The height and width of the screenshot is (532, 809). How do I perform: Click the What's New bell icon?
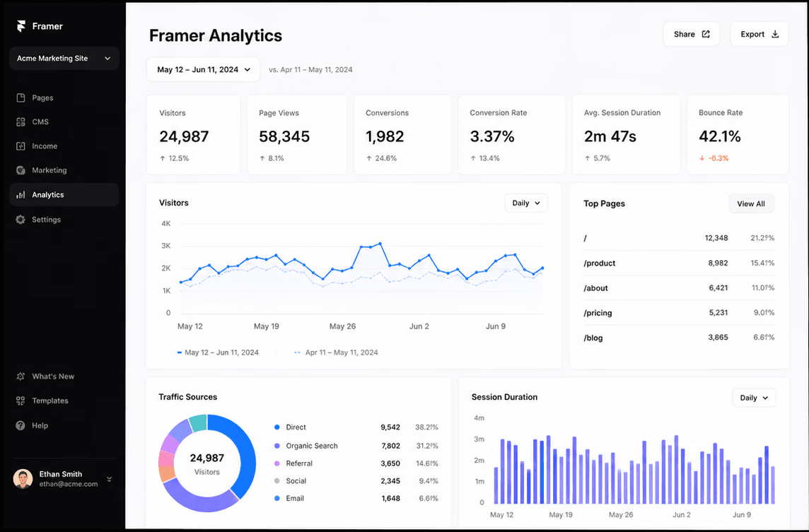pos(21,377)
